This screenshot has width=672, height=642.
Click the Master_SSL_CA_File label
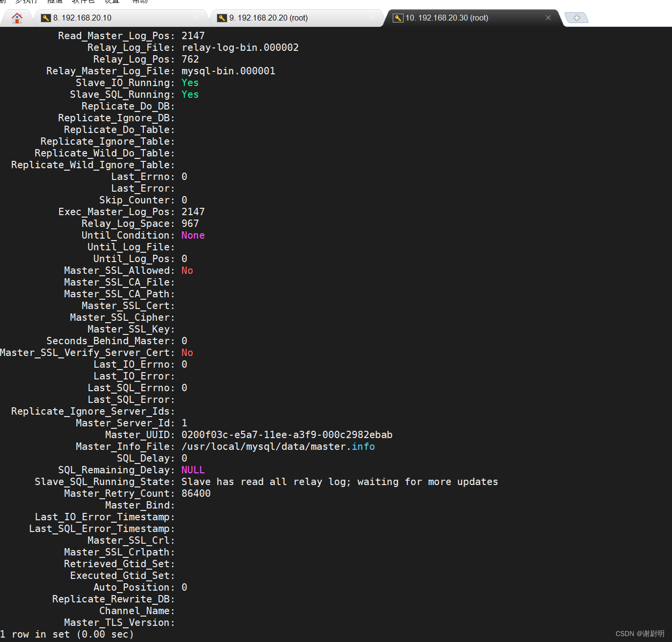(119, 282)
